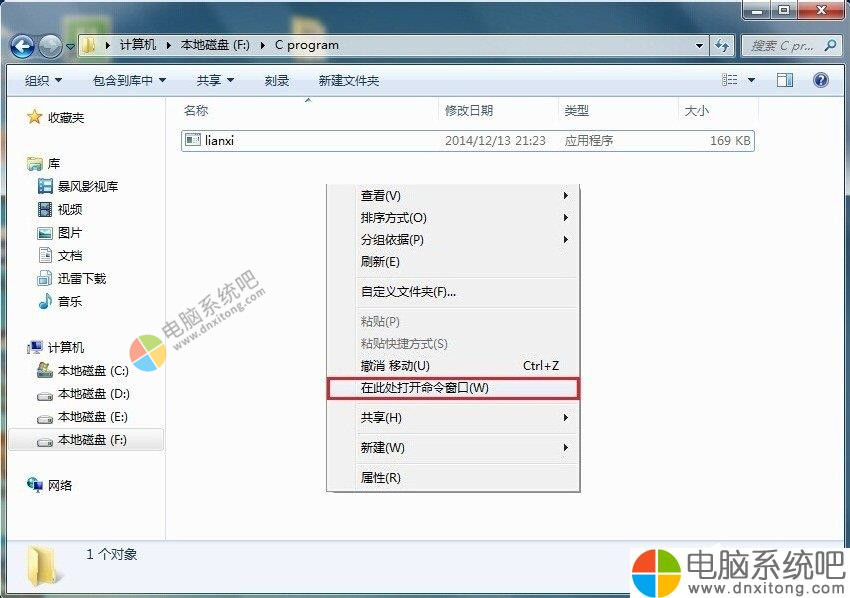The image size is (850, 598).
Task: Select 收藏夹 in the navigation pane
Action: (x=66, y=117)
